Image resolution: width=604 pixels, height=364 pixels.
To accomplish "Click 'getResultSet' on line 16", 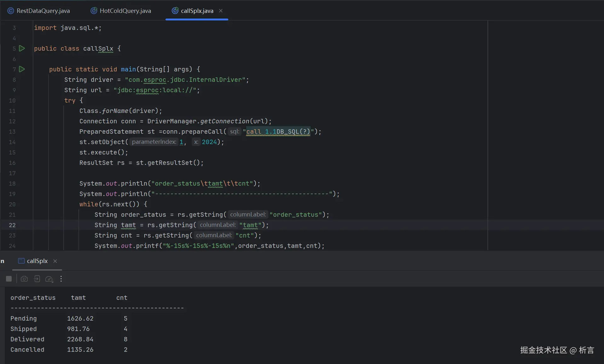I will click(170, 163).
